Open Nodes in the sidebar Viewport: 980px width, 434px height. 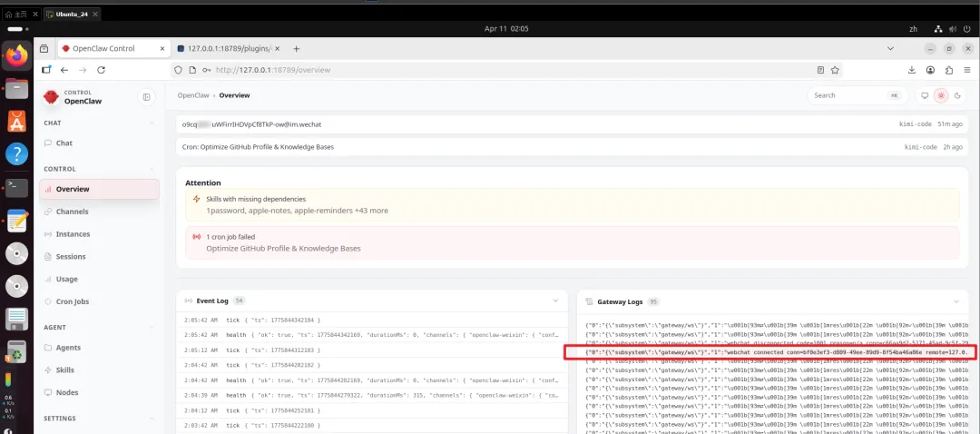99,393
